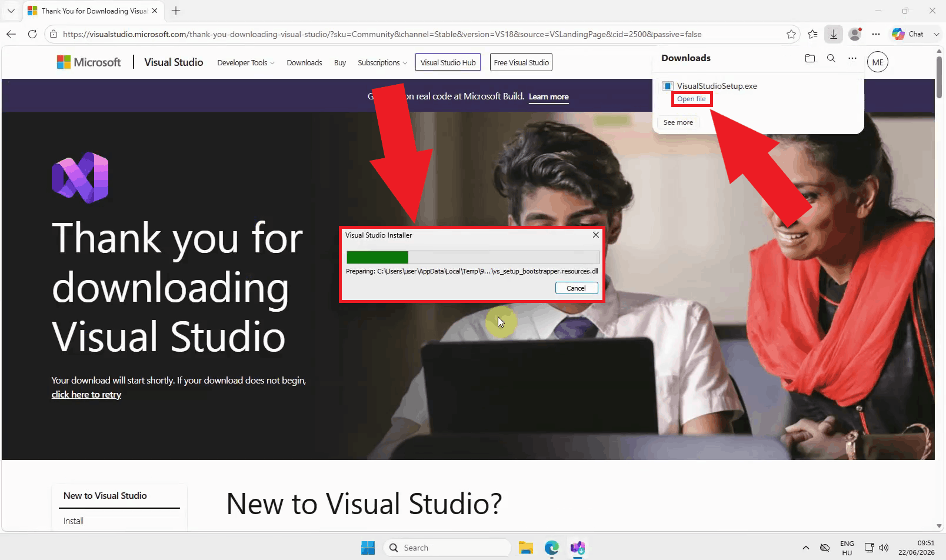Screen dimensions: 946x560
Task: Open the Visual Studio home link
Action: (x=174, y=62)
